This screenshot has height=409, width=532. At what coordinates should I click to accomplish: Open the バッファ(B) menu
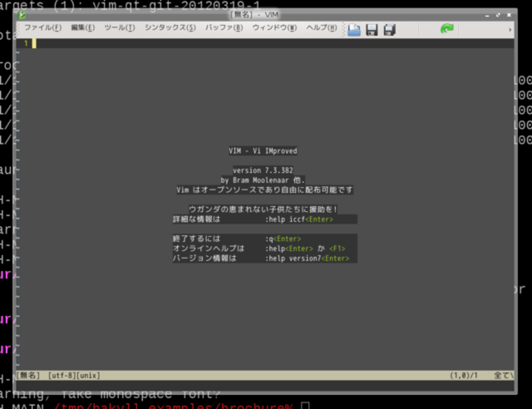click(224, 28)
